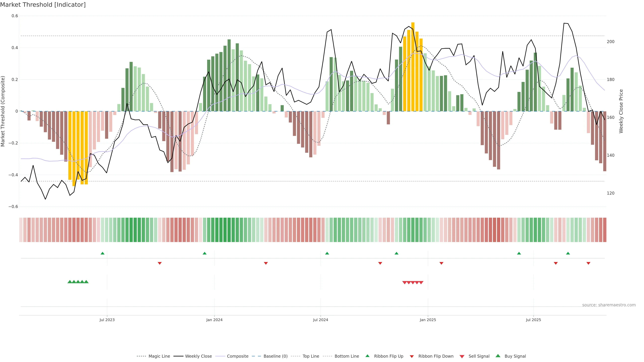Hide the Composite line via legend

(237, 356)
